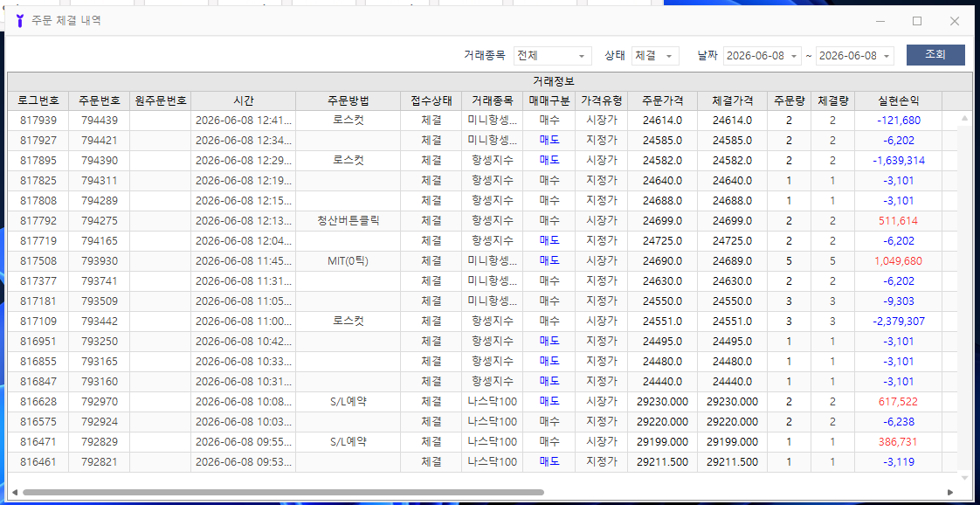Click executed price 24689.0 cell

pos(732,260)
